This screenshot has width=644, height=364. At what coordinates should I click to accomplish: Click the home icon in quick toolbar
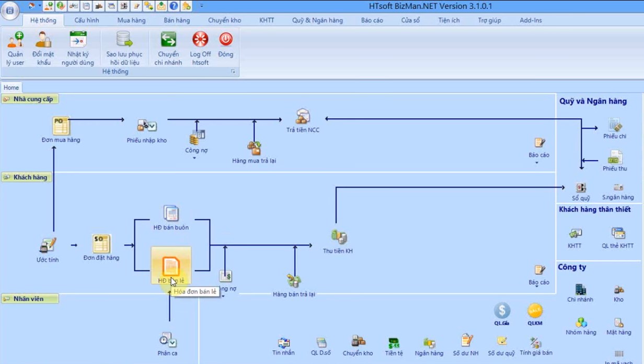tap(31, 6)
